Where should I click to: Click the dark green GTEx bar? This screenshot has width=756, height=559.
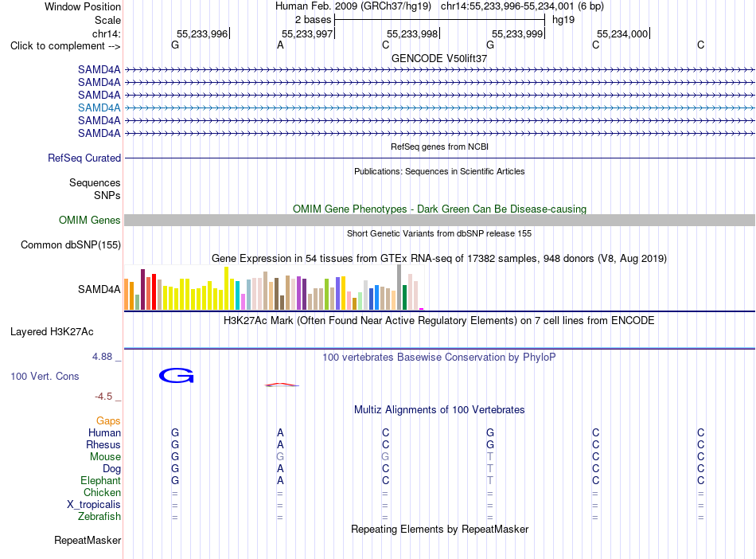404,297
